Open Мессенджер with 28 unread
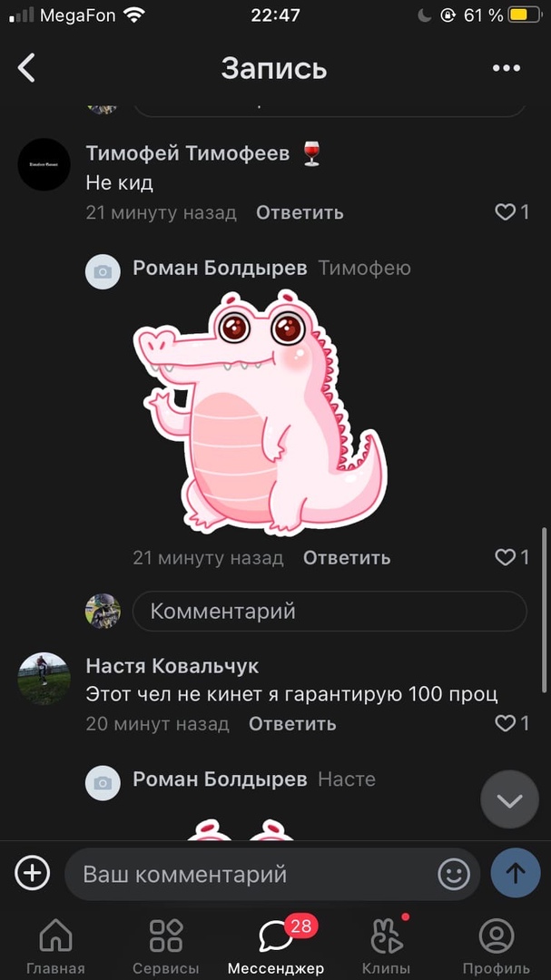The width and height of the screenshot is (551, 980). pos(276,946)
